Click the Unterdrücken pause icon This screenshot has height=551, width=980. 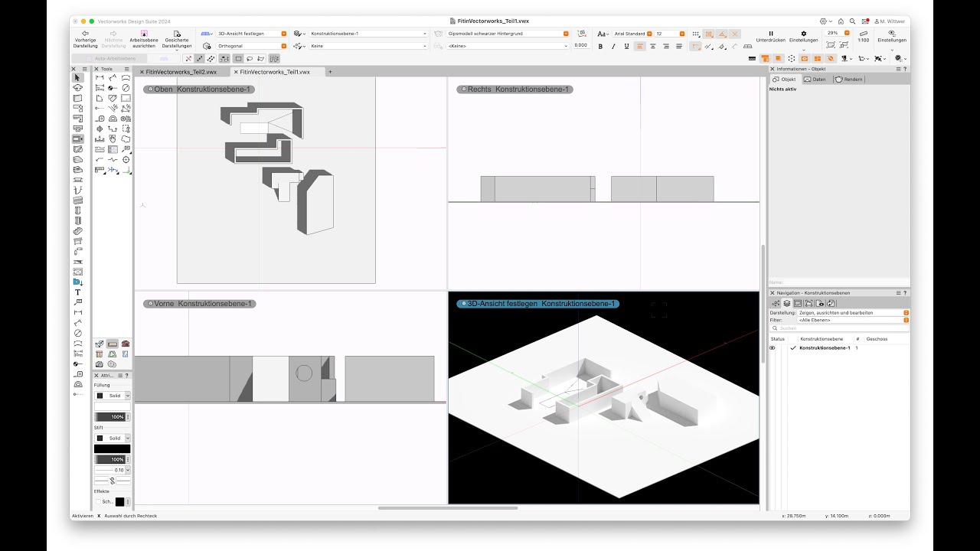coord(771,33)
